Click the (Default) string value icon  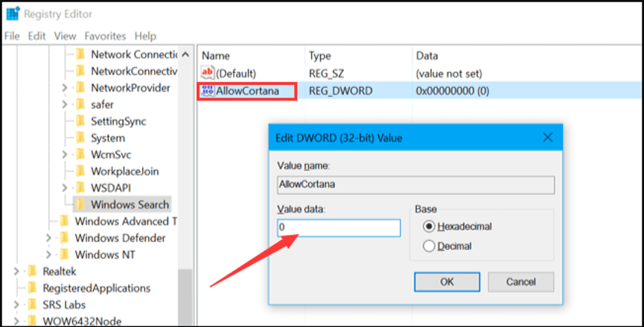click(x=208, y=73)
